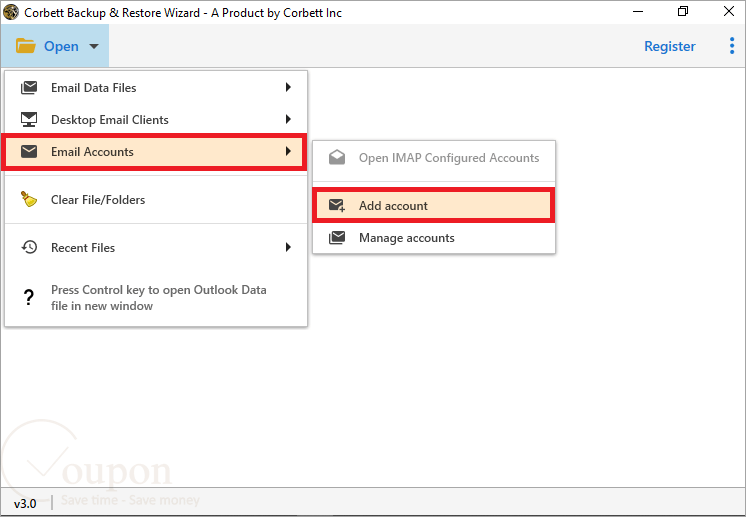Select the Email Accounts menu entry

tap(154, 152)
